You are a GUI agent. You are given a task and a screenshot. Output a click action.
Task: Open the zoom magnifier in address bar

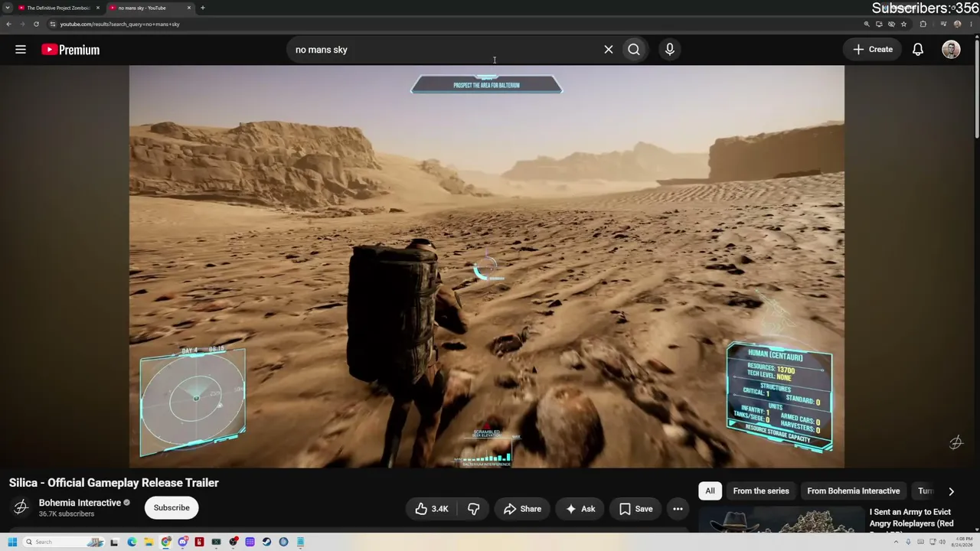(x=867, y=24)
